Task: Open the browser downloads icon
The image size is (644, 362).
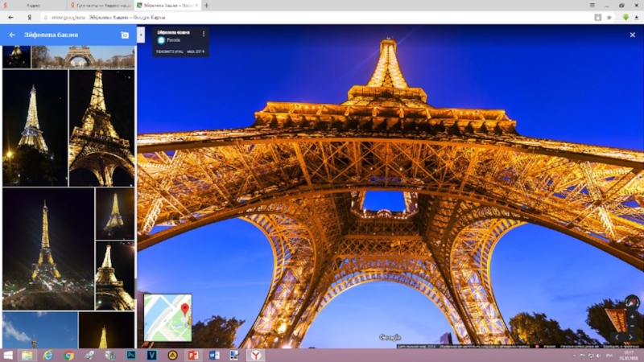Action: click(636, 17)
